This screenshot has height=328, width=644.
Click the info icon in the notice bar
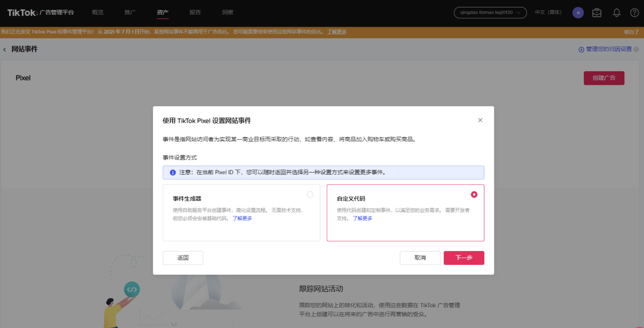pyautogui.click(x=173, y=173)
